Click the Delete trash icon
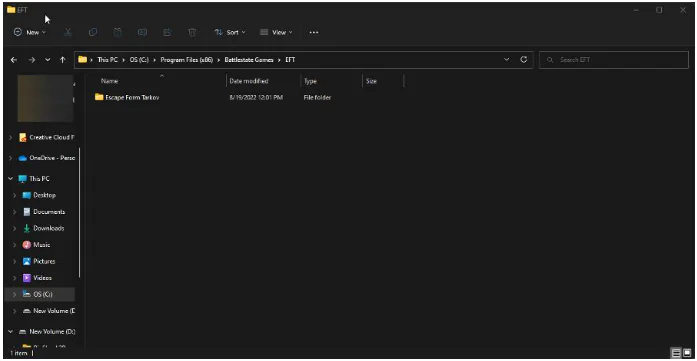This screenshot has height=361, width=697. [192, 32]
